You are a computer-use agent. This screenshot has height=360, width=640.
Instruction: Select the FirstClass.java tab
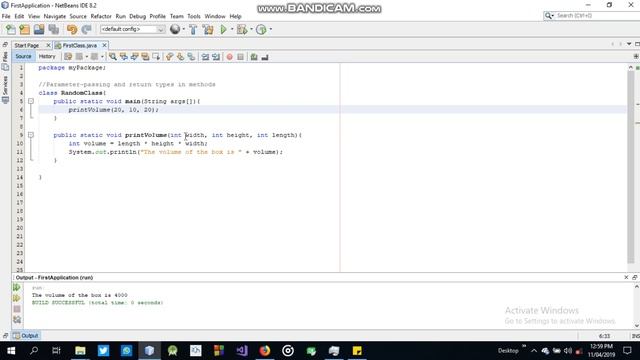80,45
